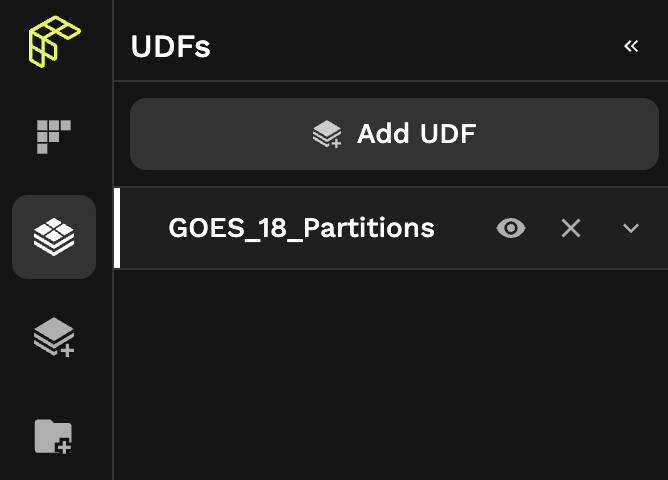Hide the GOES_18_Partitions layer using eye icon
Image resolution: width=668 pixels, height=480 pixels.
click(x=511, y=228)
